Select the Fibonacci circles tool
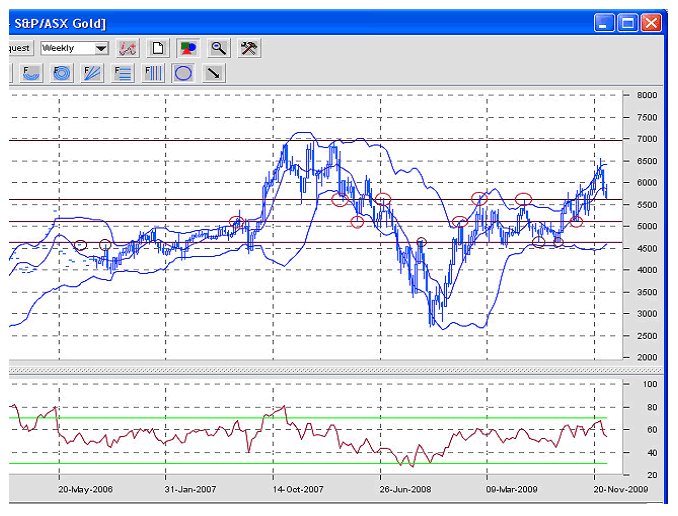The width and height of the screenshot is (678, 516). tap(62, 73)
